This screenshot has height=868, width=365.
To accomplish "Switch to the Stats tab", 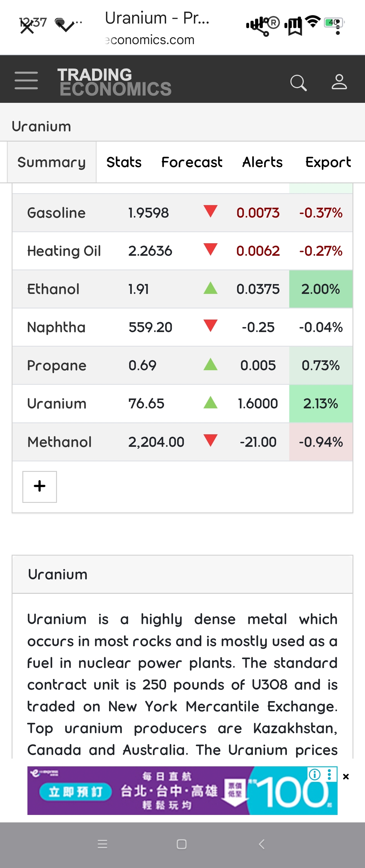I will coord(124,162).
